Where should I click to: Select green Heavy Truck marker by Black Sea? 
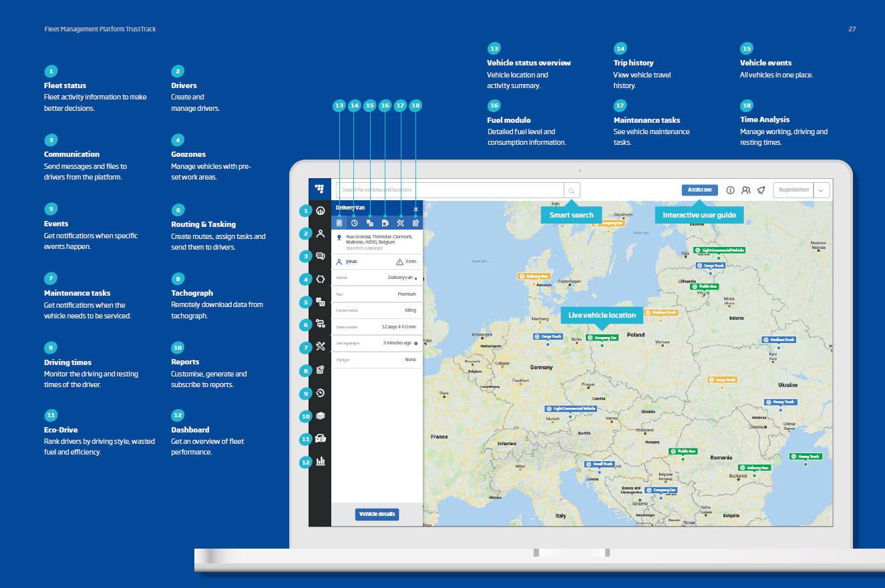click(804, 457)
